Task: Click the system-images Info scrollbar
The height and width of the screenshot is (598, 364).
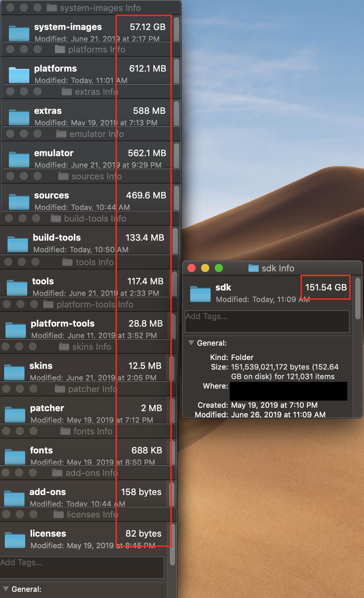Action: coord(177,29)
